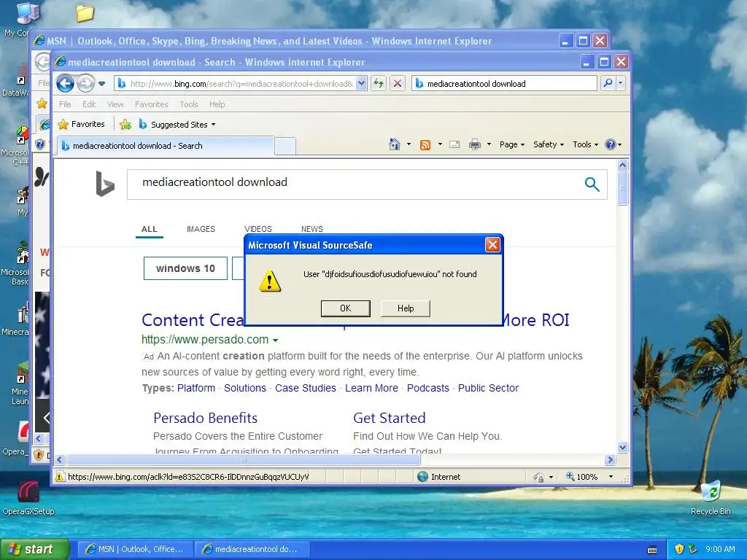Image resolution: width=747 pixels, height=560 pixels.
Task: Click the IE Back arrow button
Action: pos(65,84)
